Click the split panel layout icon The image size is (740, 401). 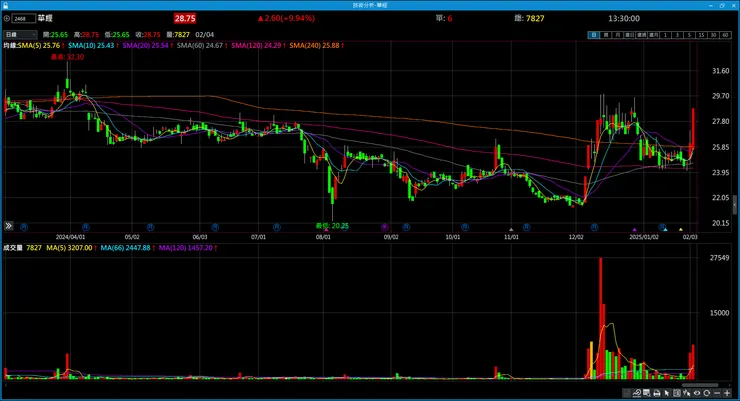point(677,393)
